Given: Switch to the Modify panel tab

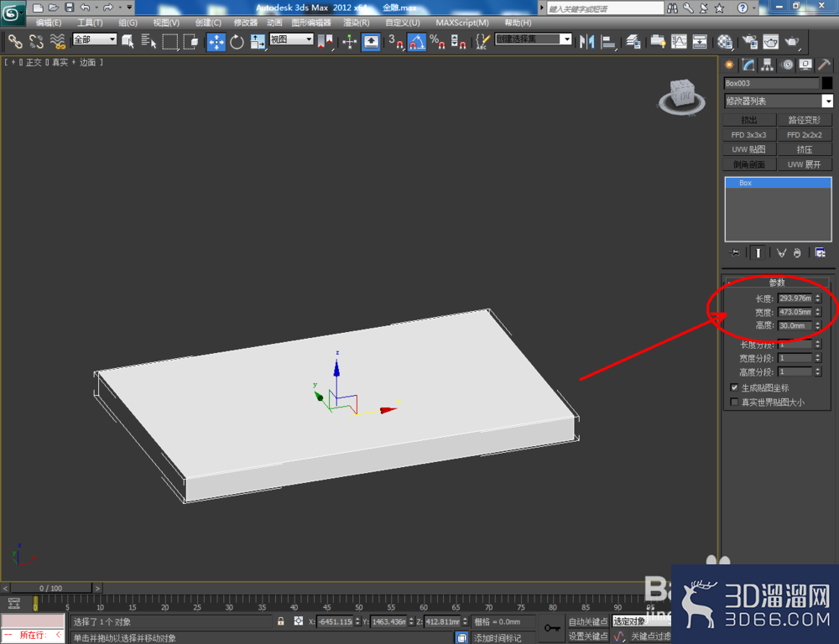Looking at the screenshot, I should tap(748, 65).
